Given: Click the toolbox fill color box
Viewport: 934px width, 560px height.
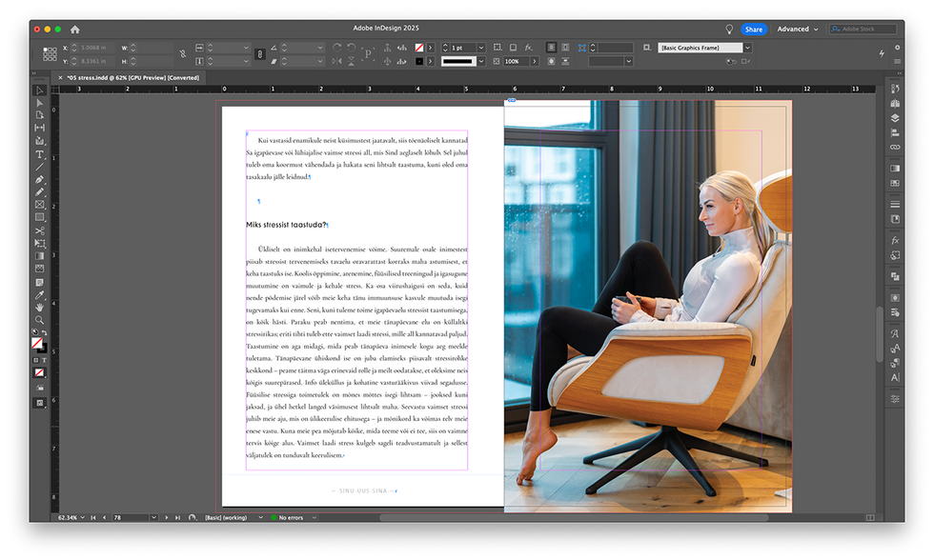Looking at the screenshot, I should tap(37, 343).
